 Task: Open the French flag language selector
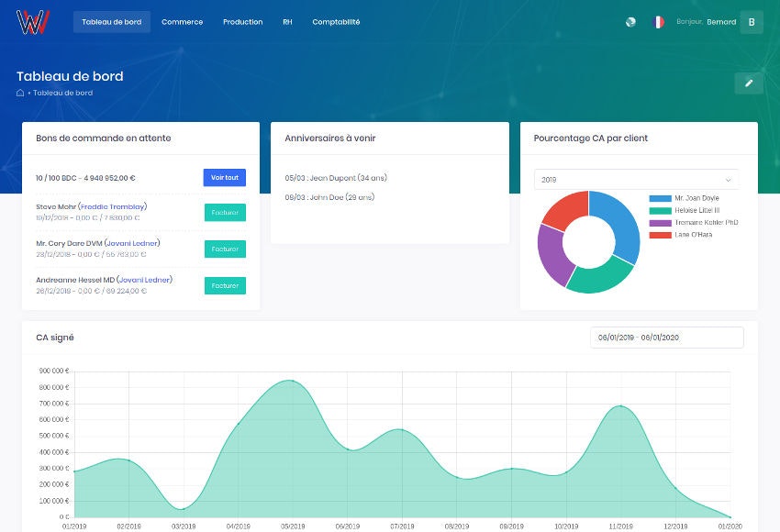tap(658, 21)
